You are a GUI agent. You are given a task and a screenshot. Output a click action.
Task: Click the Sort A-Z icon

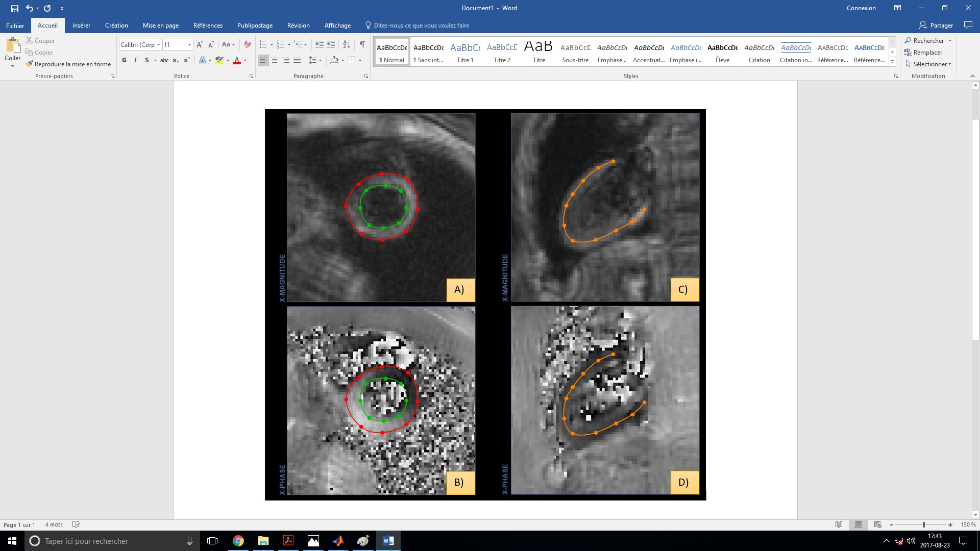(347, 44)
